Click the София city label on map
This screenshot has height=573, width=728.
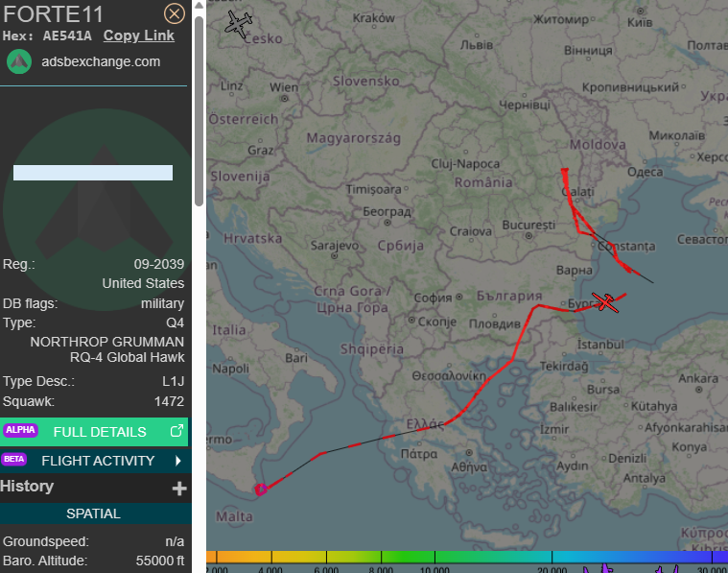click(x=433, y=298)
